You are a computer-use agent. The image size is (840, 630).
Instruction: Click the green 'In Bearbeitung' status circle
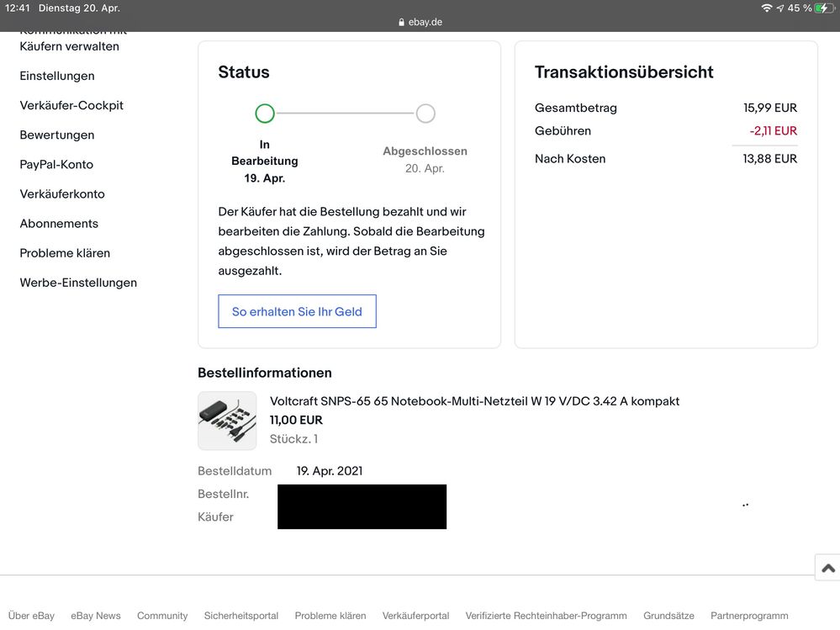pyautogui.click(x=265, y=114)
